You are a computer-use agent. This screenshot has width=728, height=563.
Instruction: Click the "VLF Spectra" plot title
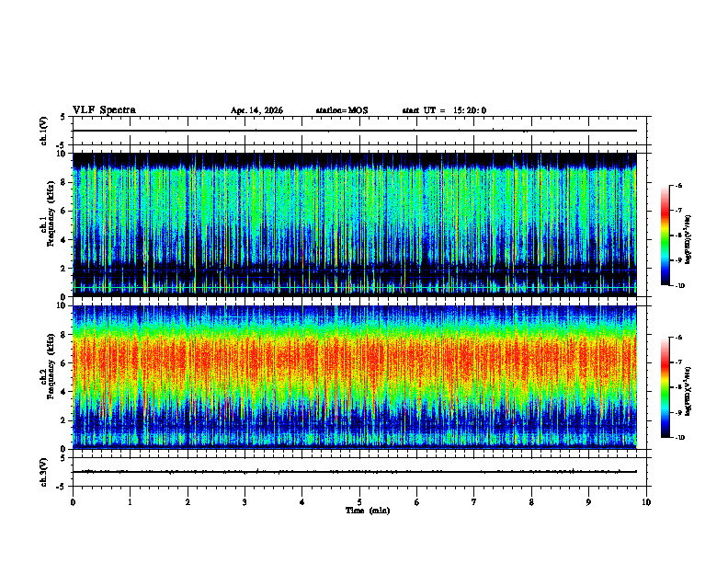pyautogui.click(x=104, y=110)
